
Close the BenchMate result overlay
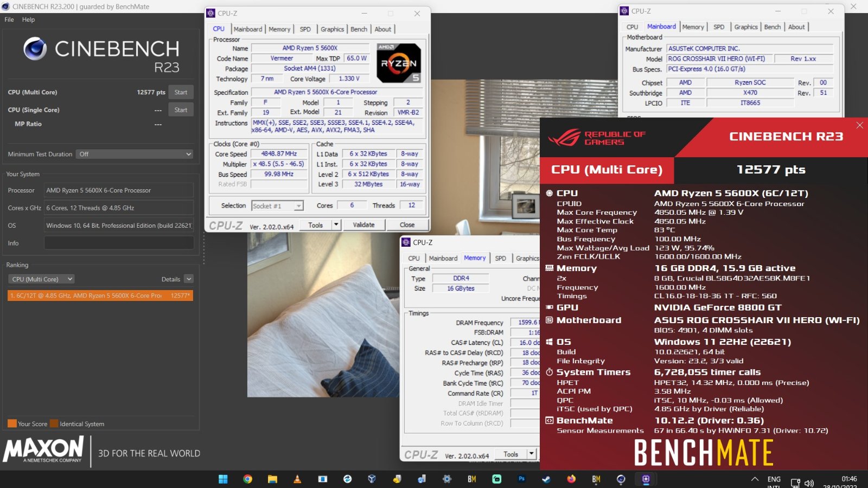point(859,125)
